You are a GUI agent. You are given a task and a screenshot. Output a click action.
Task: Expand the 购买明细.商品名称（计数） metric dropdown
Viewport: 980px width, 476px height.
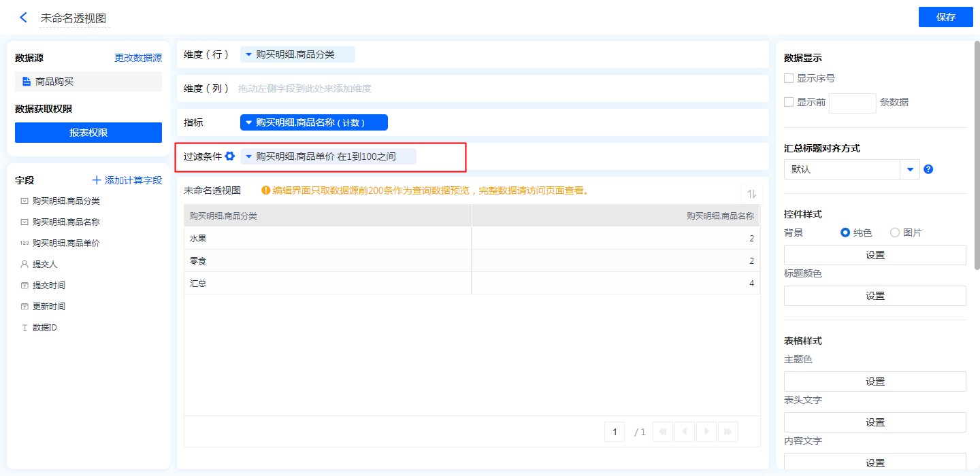(248, 122)
